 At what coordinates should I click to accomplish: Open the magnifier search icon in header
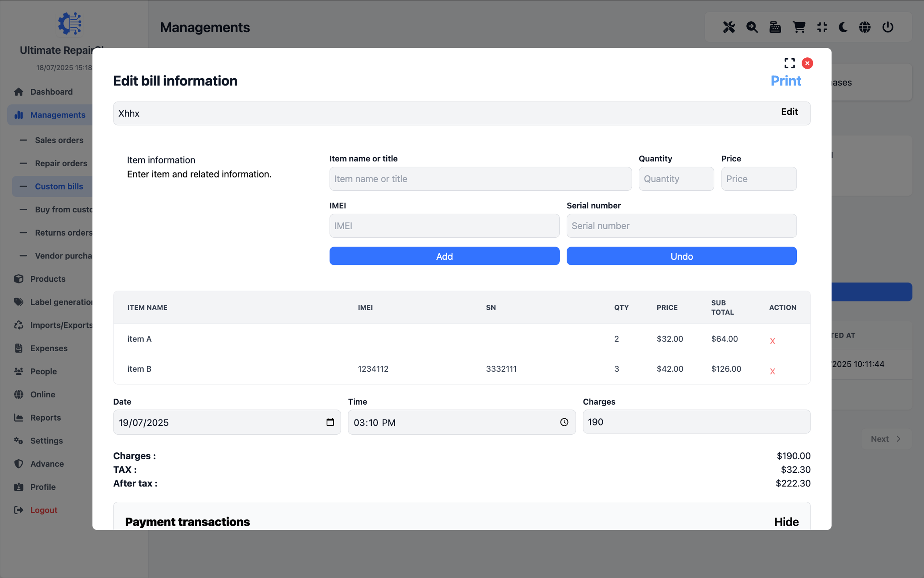tap(752, 27)
